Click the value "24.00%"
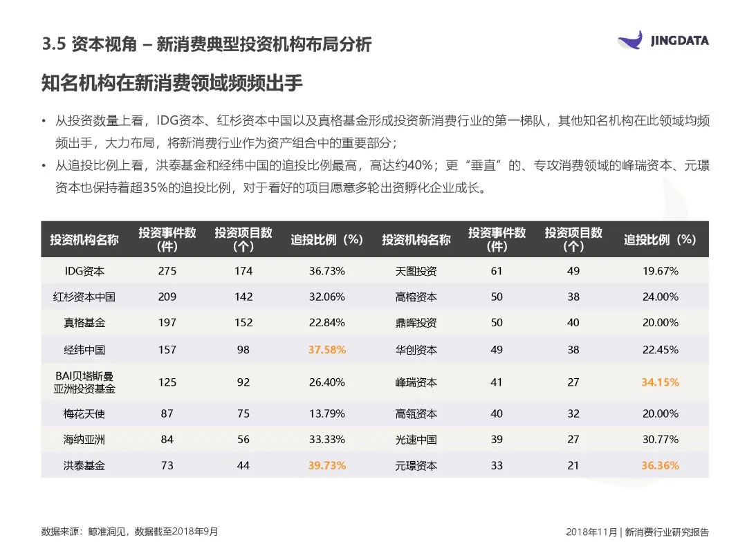This screenshot has width=747, height=560. pyautogui.click(x=660, y=297)
